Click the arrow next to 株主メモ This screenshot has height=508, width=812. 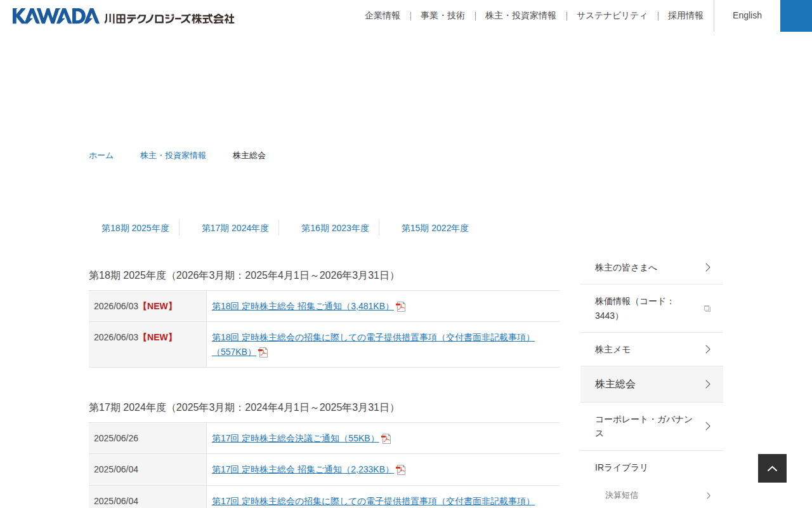click(708, 349)
